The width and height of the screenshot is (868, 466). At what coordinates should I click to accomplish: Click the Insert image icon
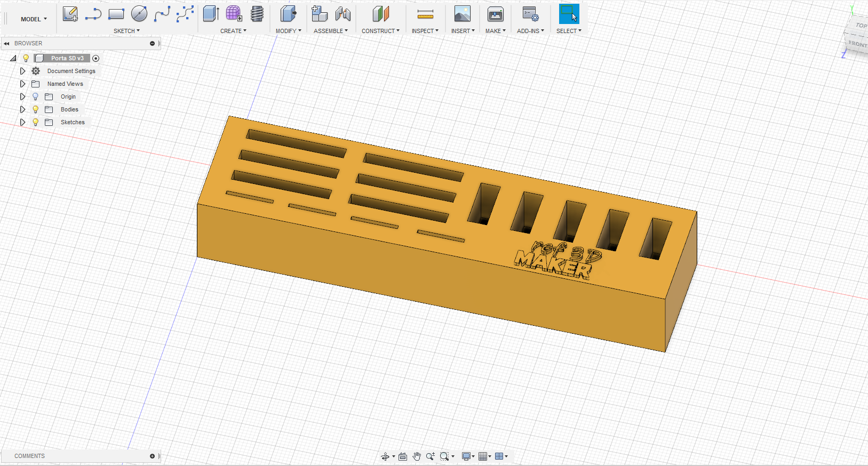click(463, 14)
